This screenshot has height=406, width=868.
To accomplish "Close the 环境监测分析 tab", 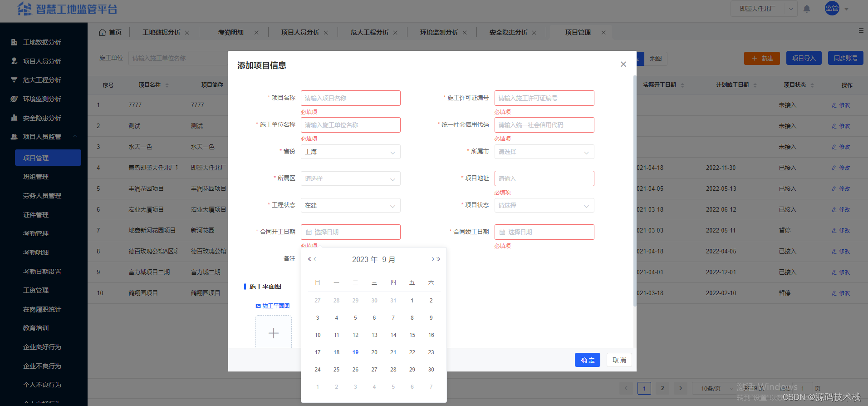I will [x=465, y=33].
